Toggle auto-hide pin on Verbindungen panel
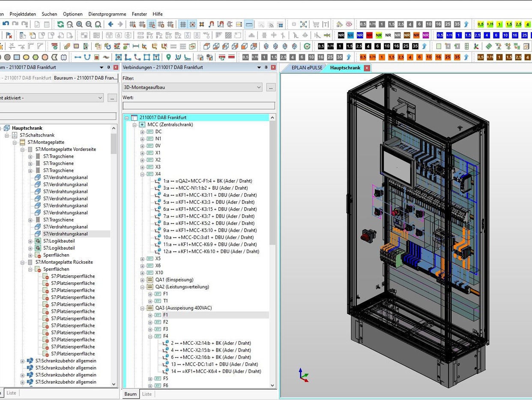This screenshot has width=532, height=400. pyautogui.click(x=266, y=67)
